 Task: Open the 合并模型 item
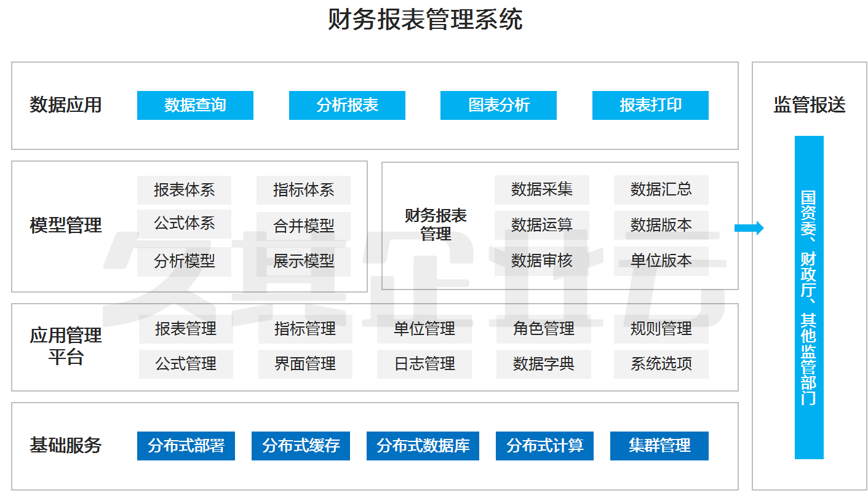[303, 226]
